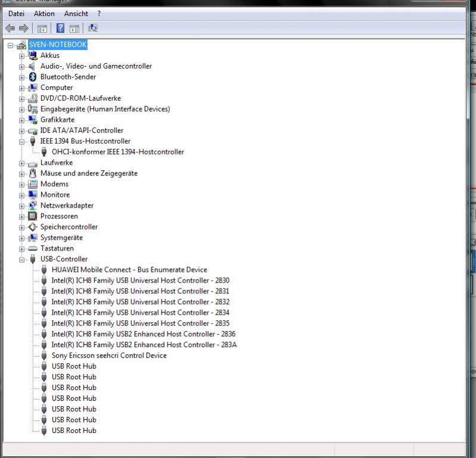Select Modems category label
This screenshot has width=476, height=458.
pyautogui.click(x=55, y=184)
